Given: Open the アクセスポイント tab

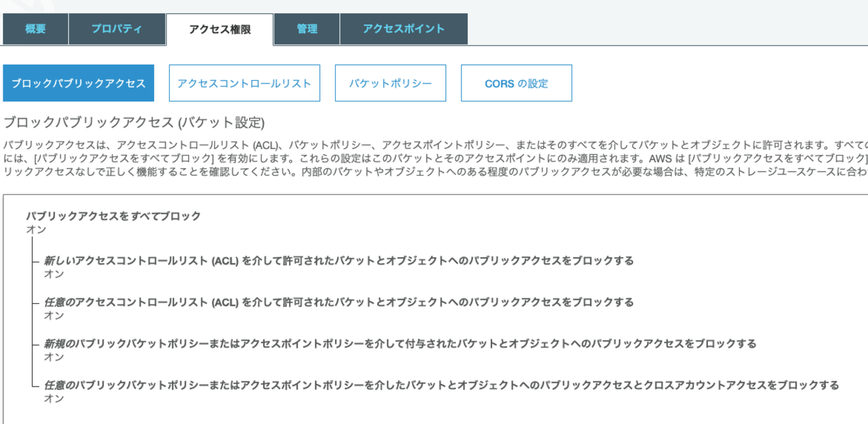Looking at the screenshot, I should pyautogui.click(x=404, y=29).
